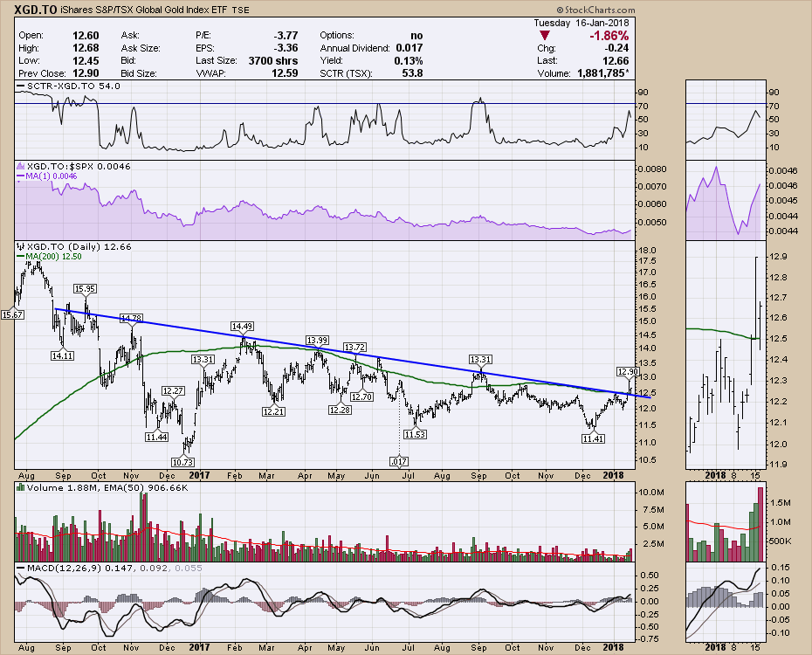The image size is (812, 655).
Task: Click the XGD.TO:$SPX 0.0046 ratio legend
Action: 73,166
